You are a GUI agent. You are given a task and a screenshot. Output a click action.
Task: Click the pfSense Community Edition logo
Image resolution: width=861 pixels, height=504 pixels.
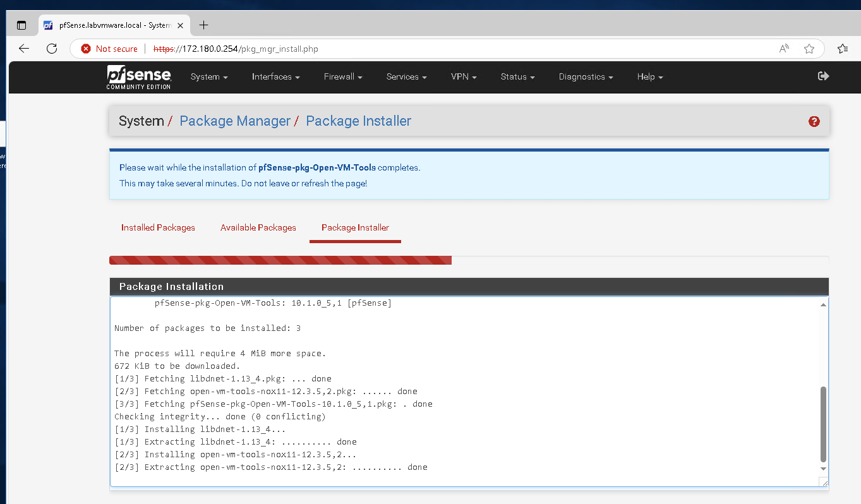click(x=138, y=77)
